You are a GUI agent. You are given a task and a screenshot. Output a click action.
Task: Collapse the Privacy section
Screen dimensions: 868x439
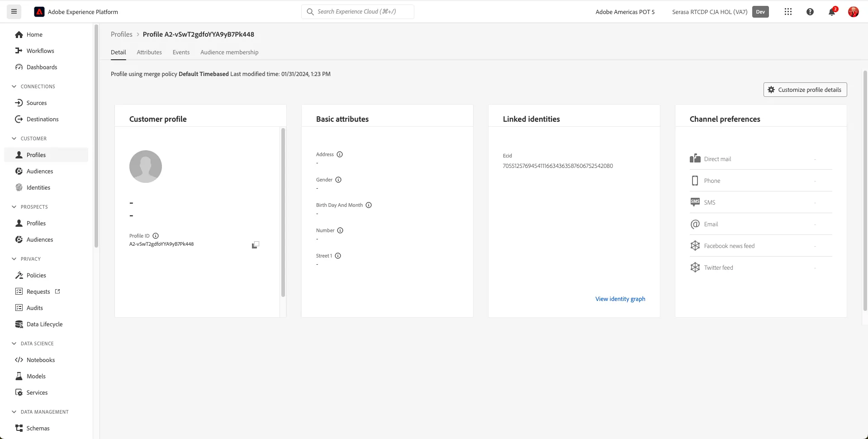coord(14,259)
